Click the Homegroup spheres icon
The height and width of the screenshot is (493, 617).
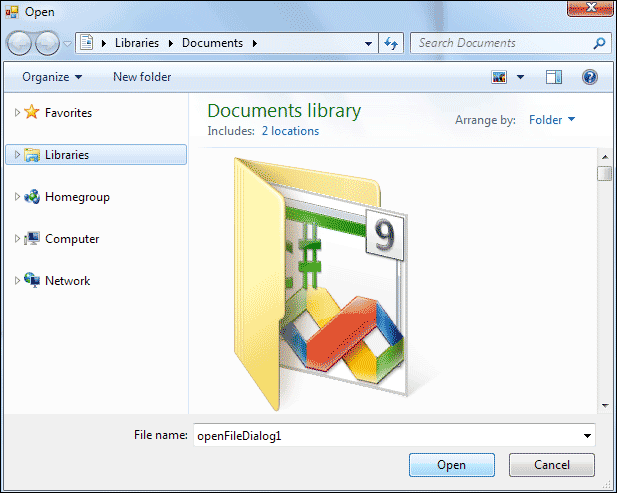pyautogui.click(x=31, y=196)
